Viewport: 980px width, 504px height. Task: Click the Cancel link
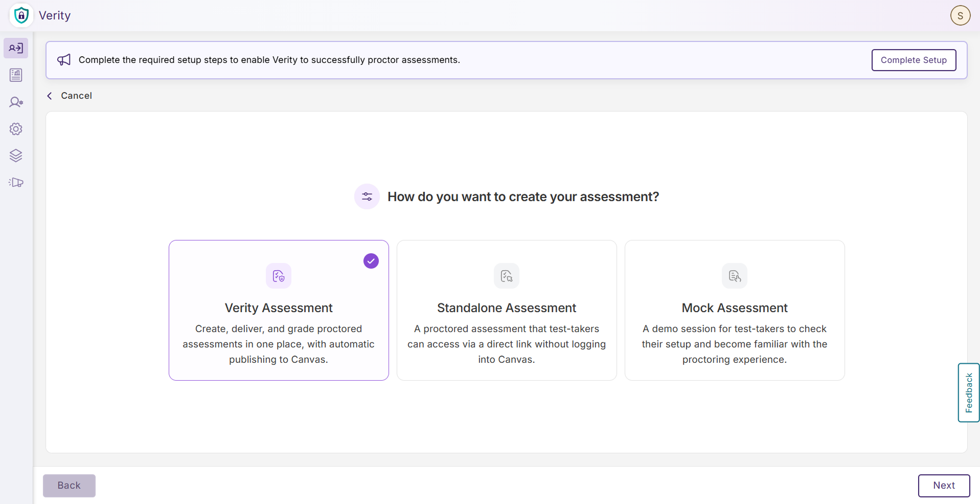[76, 96]
